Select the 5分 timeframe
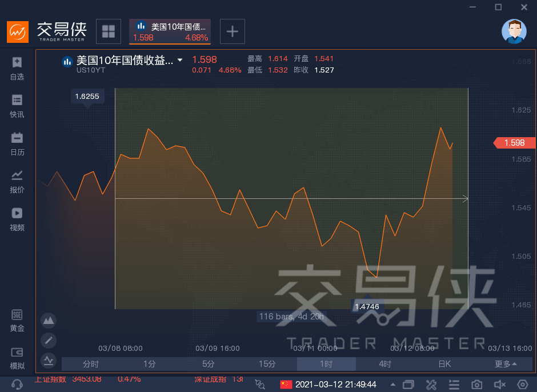Viewport: 537px width, 392px height. coord(208,364)
